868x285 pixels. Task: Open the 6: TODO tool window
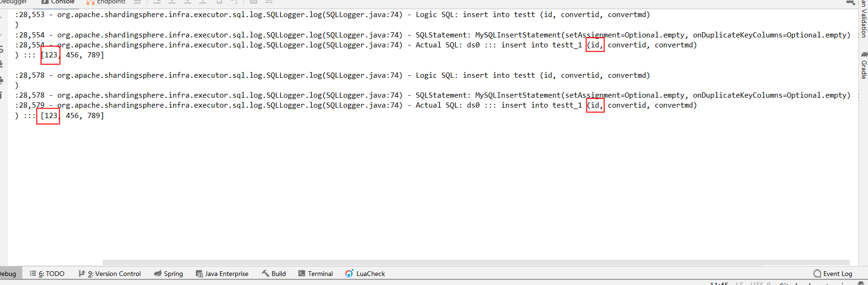47,274
